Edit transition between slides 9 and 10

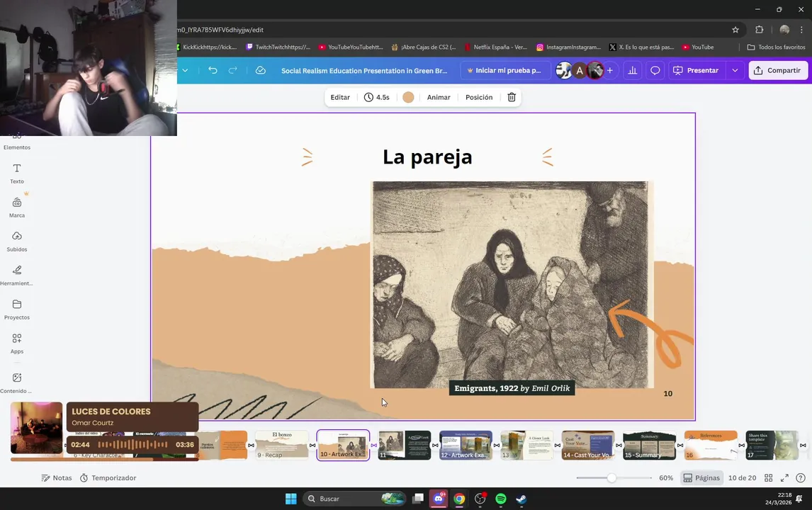(x=312, y=446)
